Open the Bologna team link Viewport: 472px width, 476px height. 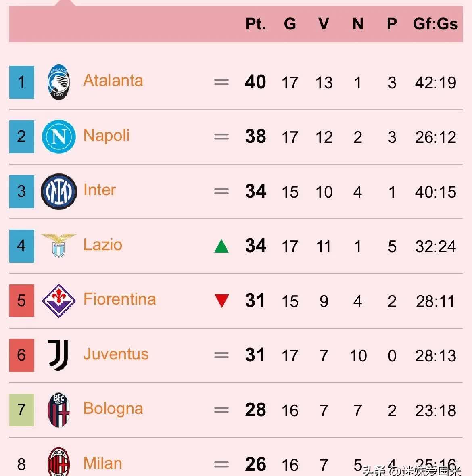point(113,409)
